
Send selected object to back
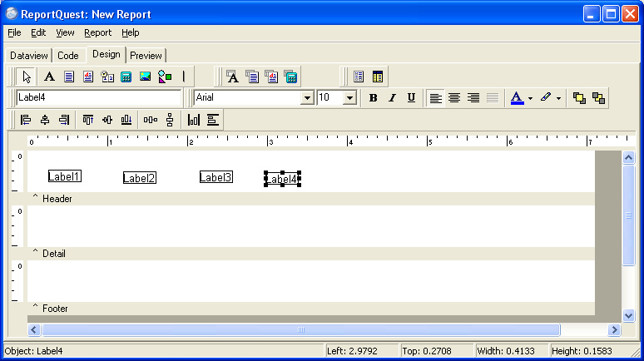click(x=598, y=98)
